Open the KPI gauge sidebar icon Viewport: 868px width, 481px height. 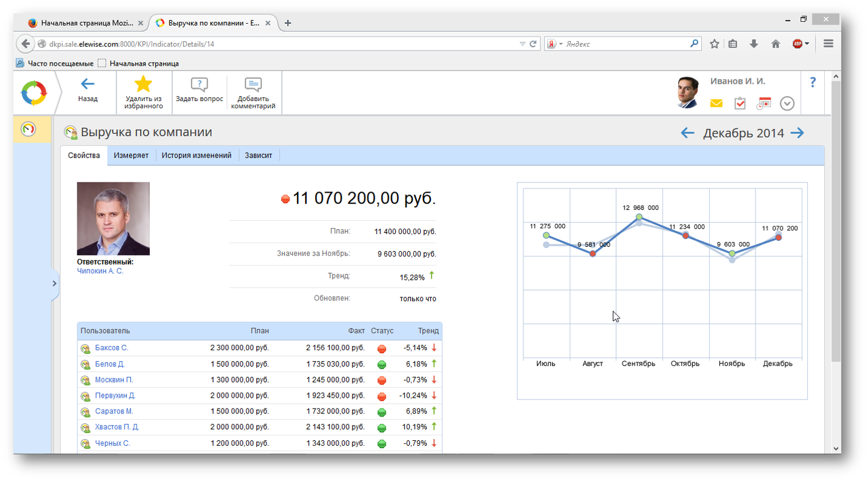click(29, 129)
